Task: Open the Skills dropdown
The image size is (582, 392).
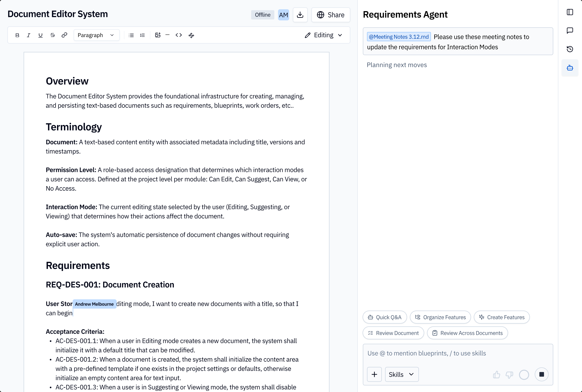Action: pyautogui.click(x=401, y=374)
